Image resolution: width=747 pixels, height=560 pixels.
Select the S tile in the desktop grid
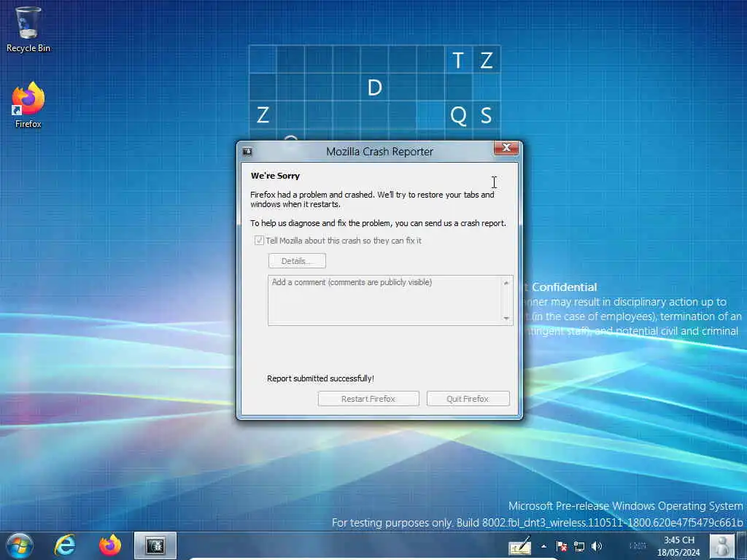coord(486,115)
